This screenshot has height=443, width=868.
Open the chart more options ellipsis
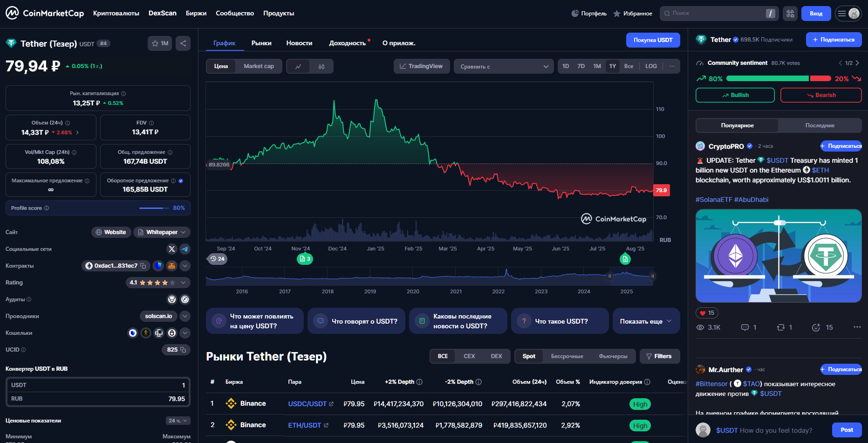click(x=672, y=66)
